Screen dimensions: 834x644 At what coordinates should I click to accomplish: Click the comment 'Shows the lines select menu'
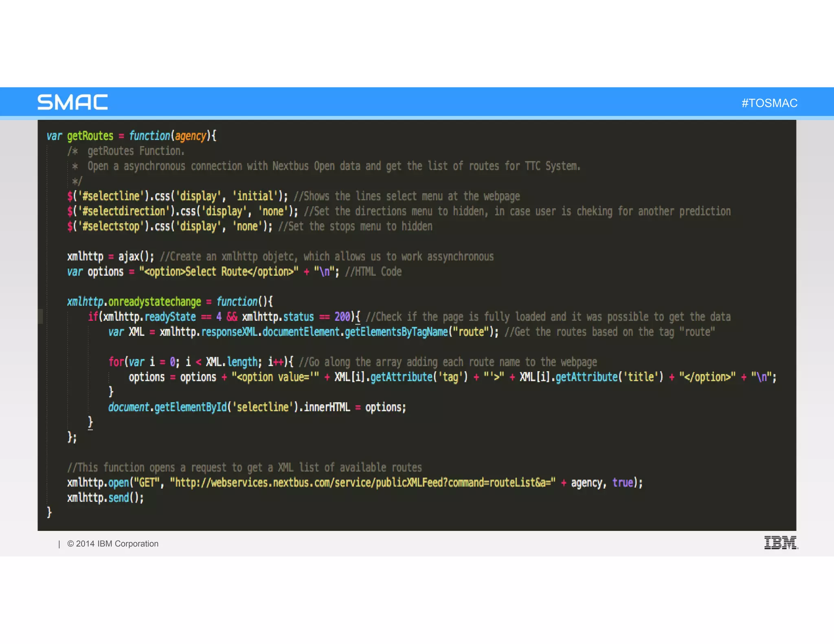407,196
